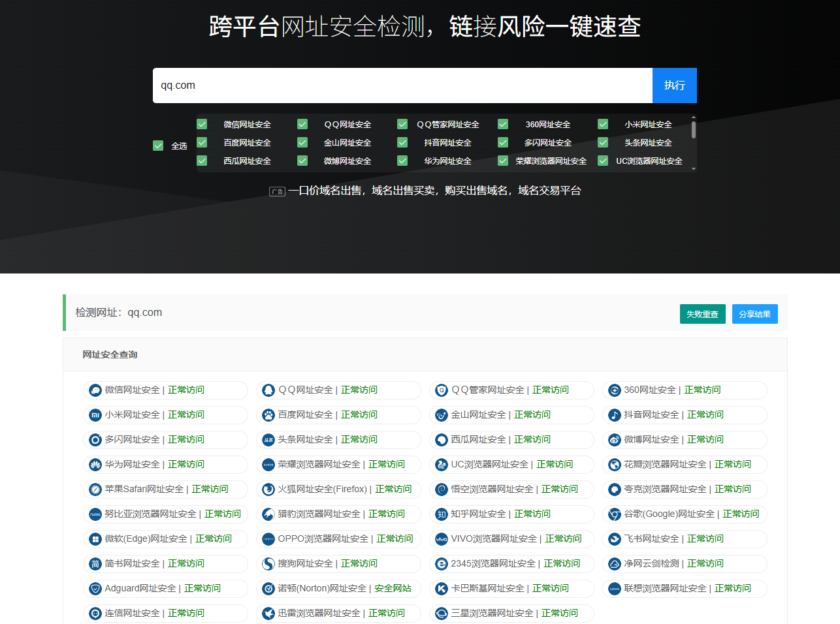Click the Zhihu 知 icon in results
The image size is (840, 624).
(x=442, y=514)
